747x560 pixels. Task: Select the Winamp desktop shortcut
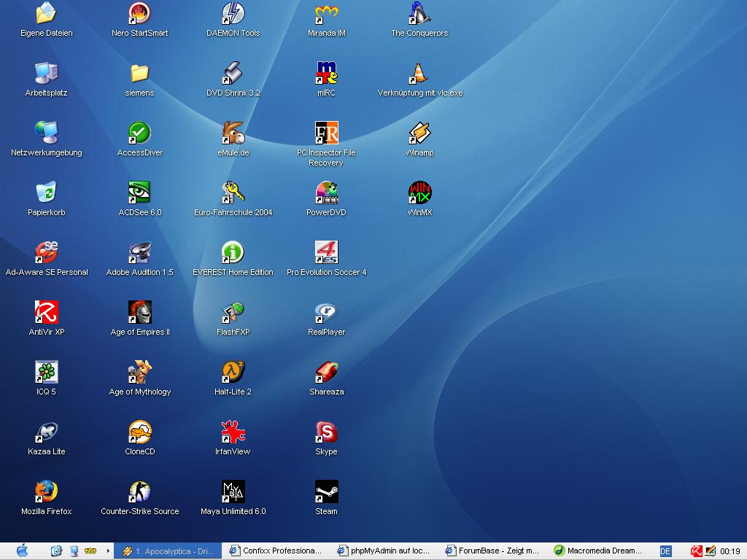(x=419, y=133)
